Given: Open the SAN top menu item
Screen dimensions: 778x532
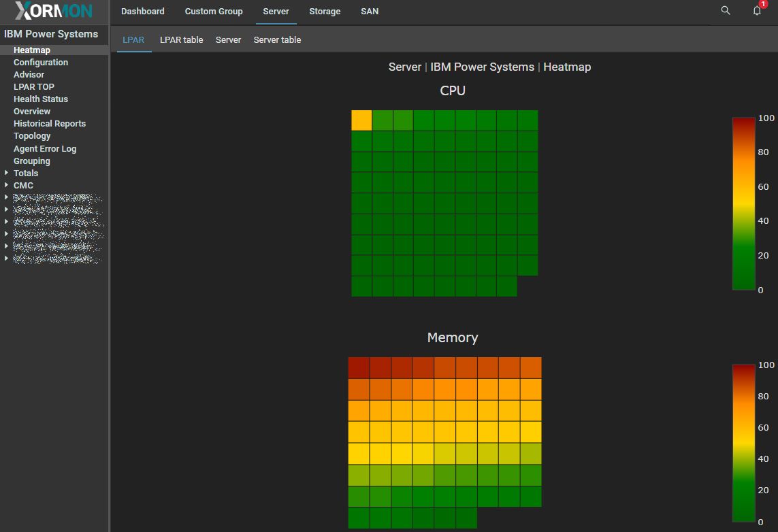Looking at the screenshot, I should 370,12.
